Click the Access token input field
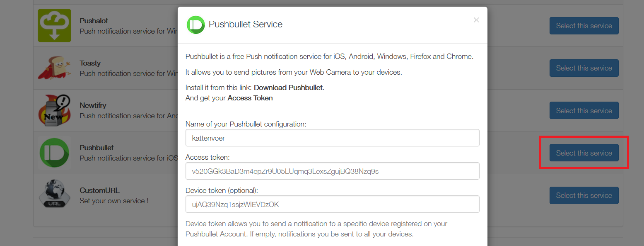This screenshot has width=644, height=246. [332, 171]
